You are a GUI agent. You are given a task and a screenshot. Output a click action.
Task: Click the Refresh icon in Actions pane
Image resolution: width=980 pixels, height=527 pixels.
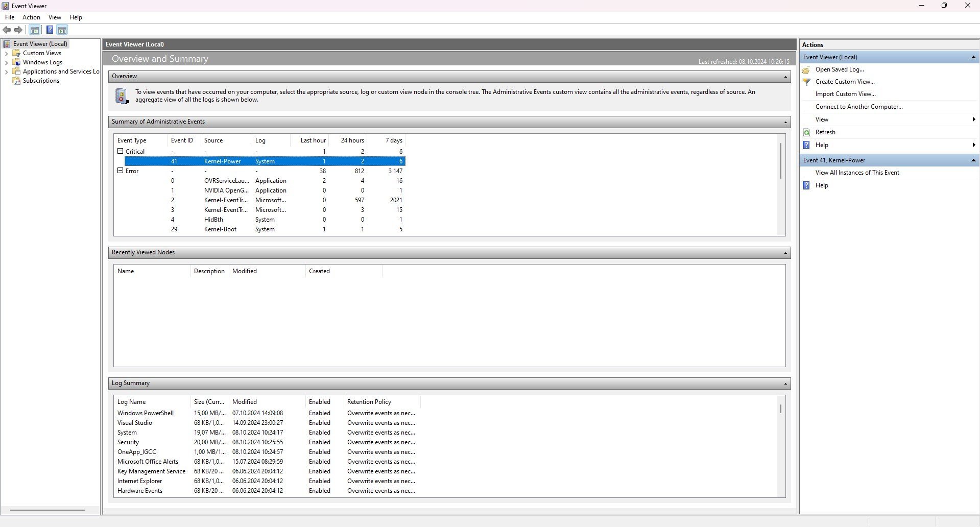[807, 132]
